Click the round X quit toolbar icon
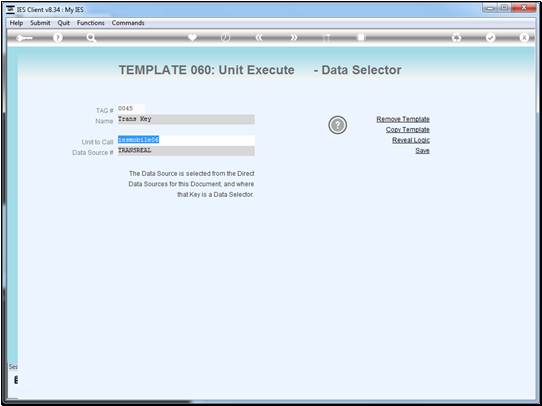This screenshot has height=406, width=542. tap(524, 38)
